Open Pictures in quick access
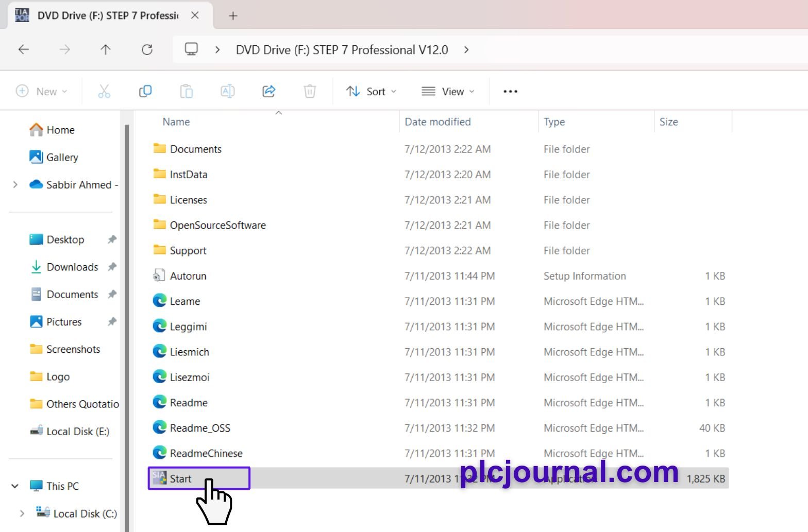This screenshot has height=532, width=808. click(x=56, y=321)
